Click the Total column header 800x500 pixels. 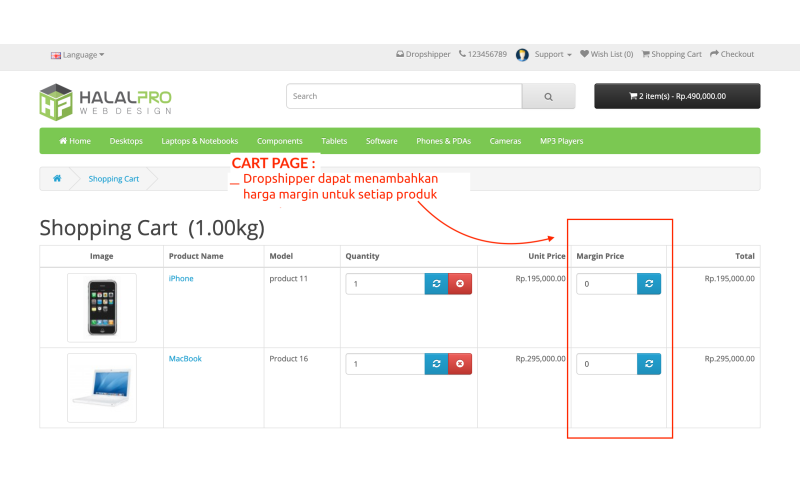pyautogui.click(x=745, y=256)
